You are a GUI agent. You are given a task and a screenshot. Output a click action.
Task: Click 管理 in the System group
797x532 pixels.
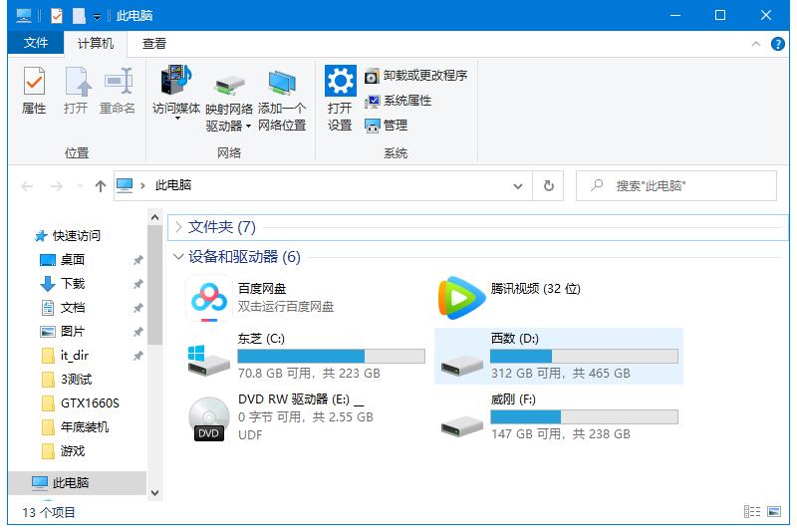[387, 125]
